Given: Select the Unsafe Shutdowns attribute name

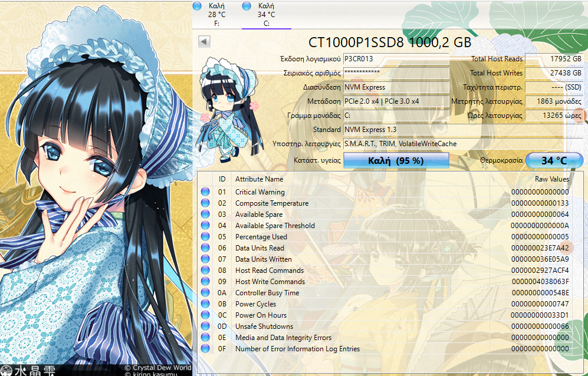Looking at the screenshot, I should [x=264, y=326].
